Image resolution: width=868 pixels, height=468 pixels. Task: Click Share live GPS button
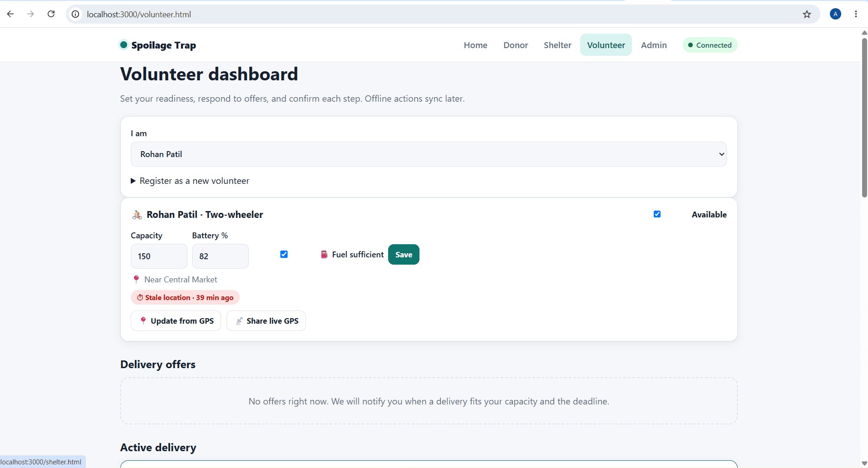point(266,321)
